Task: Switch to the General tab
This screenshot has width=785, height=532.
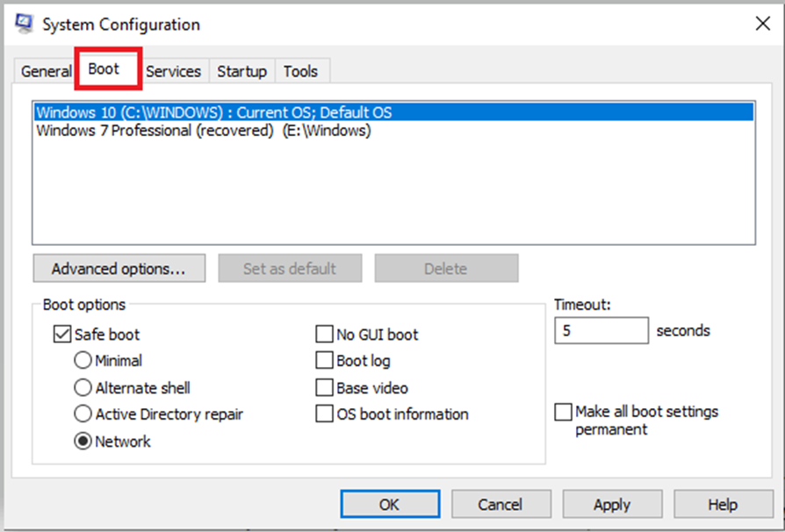Action: [x=46, y=72]
